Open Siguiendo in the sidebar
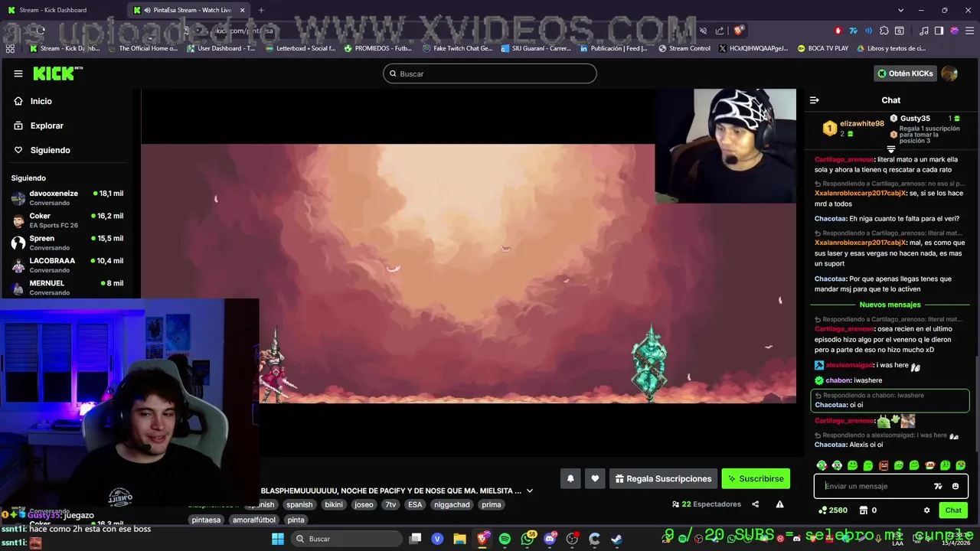The image size is (980, 551). tap(42, 150)
